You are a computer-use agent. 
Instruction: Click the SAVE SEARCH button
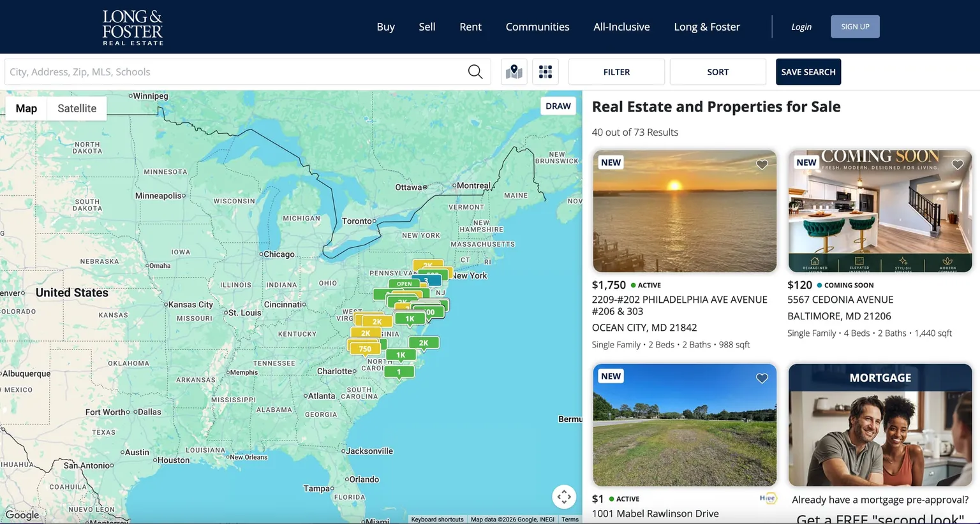[808, 72]
